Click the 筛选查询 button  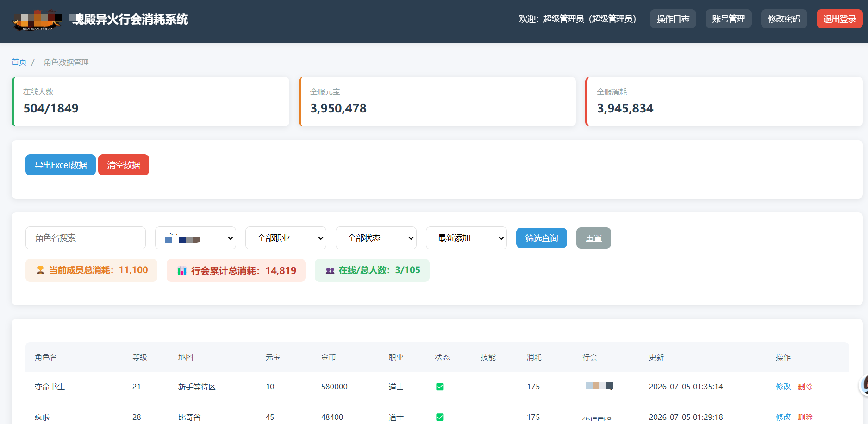[x=542, y=238]
